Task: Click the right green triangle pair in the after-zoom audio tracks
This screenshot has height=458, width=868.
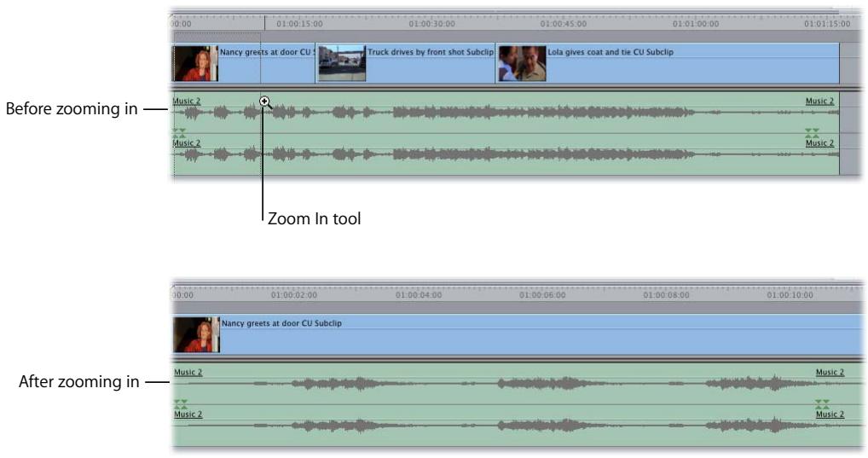Action: (x=823, y=403)
